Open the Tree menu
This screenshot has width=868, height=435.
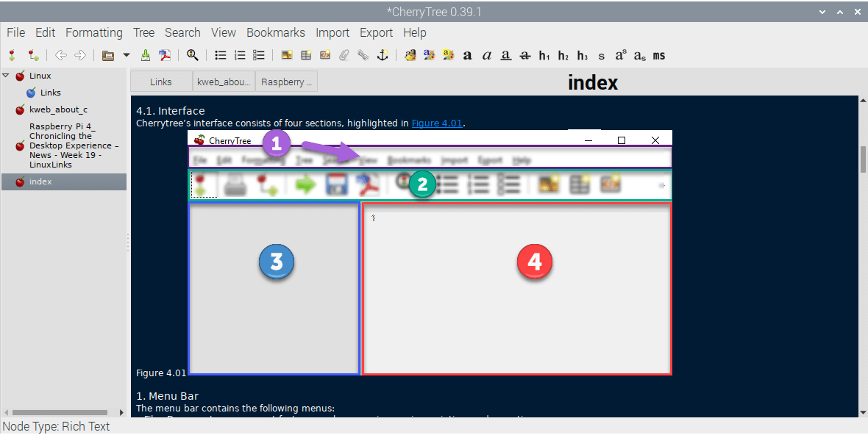click(x=144, y=32)
